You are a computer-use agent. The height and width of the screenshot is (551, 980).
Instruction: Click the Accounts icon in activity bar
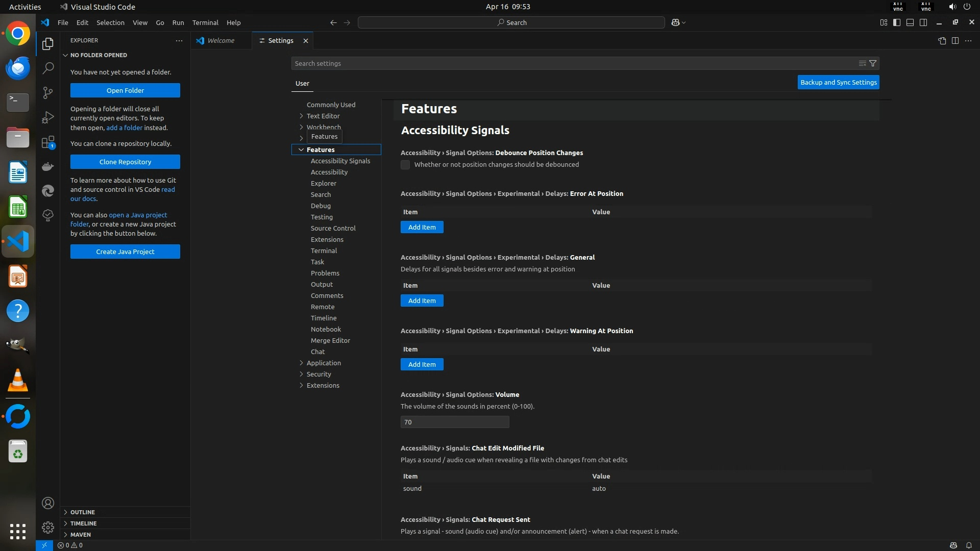[x=48, y=503]
